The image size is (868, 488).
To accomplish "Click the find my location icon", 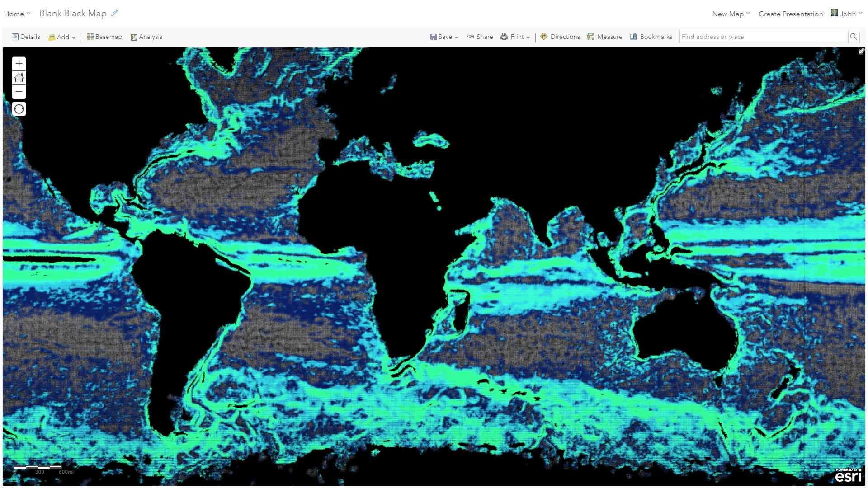I will tap(19, 109).
